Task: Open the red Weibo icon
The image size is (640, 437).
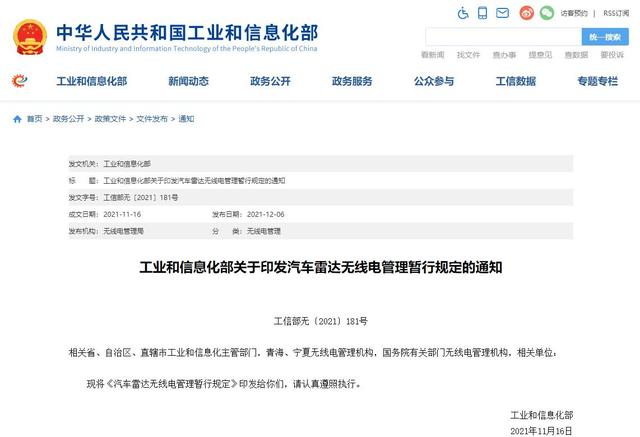Action: click(x=527, y=13)
